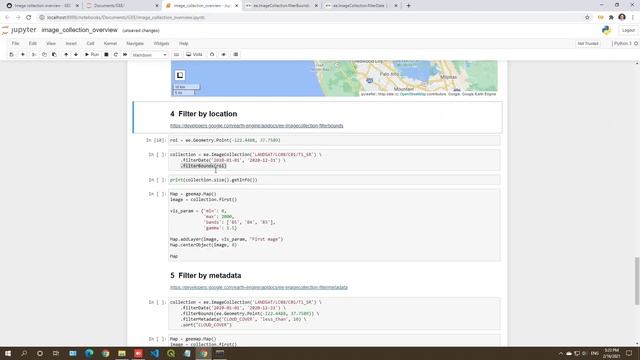The width and height of the screenshot is (640, 360).
Task: Open the filterBounds documentation link
Action: [256, 126]
